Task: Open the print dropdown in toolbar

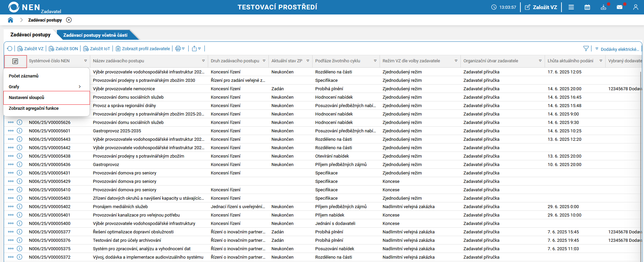Action: click(180, 48)
